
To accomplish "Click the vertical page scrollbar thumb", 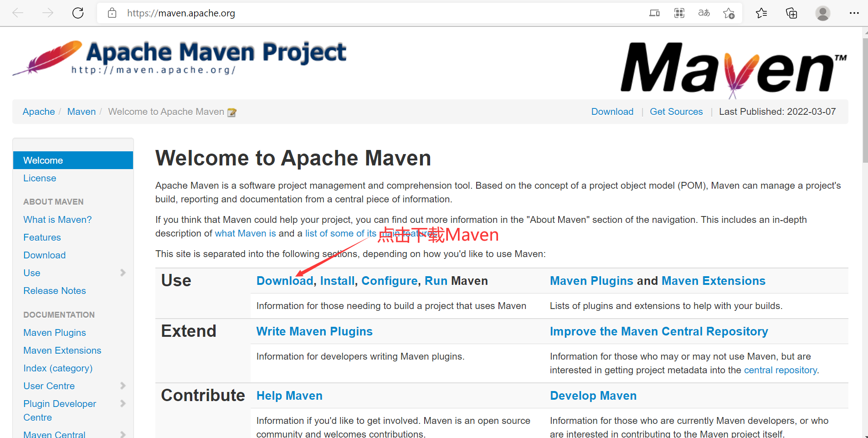I will coord(865,100).
